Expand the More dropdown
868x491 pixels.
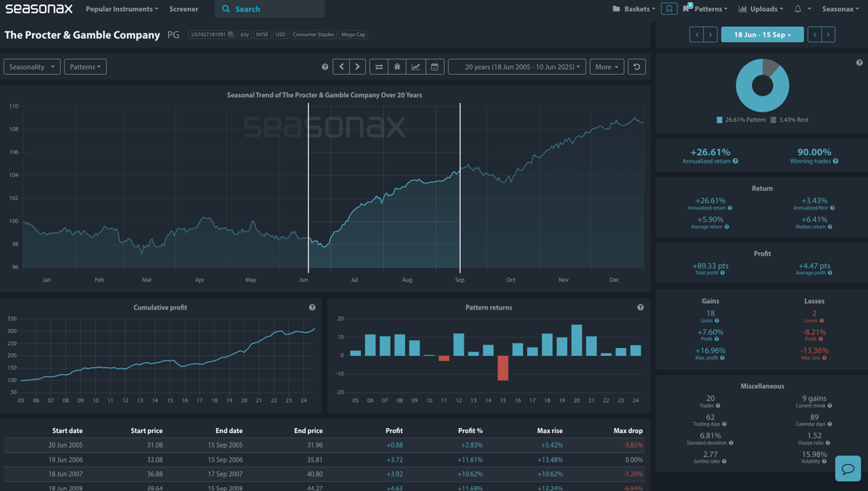[606, 67]
